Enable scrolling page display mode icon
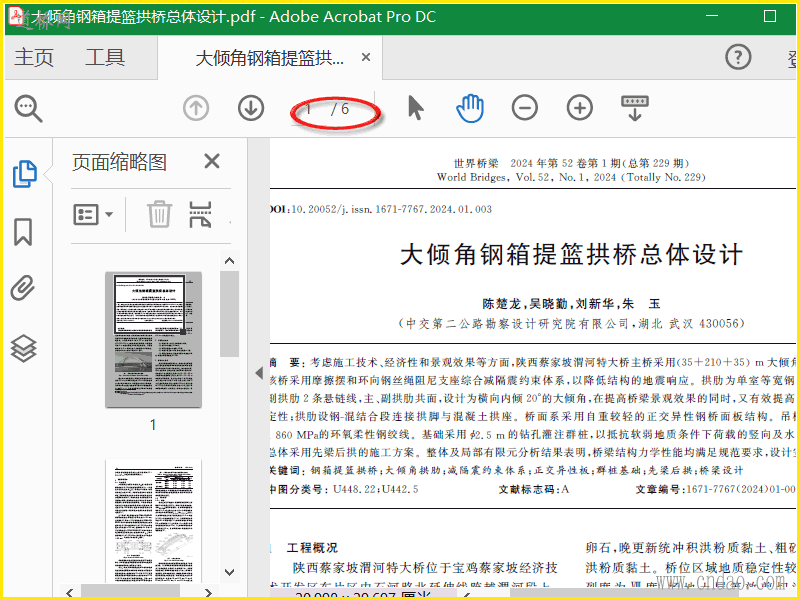 pos(635,108)
